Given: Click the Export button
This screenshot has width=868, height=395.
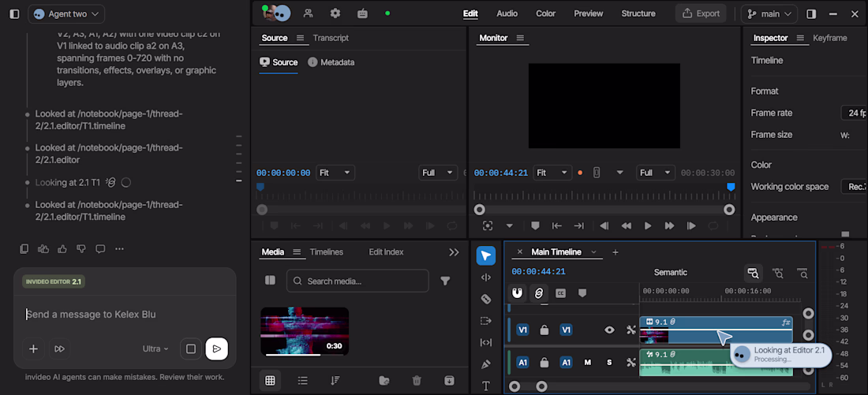Looking at the screenshot, I should 701,14.
